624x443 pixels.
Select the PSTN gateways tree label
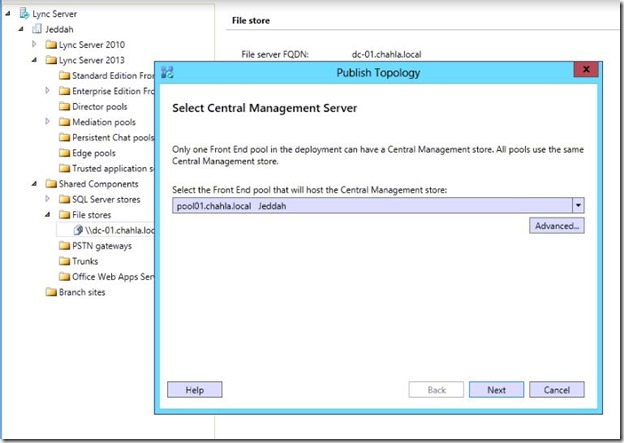(102, 246)
